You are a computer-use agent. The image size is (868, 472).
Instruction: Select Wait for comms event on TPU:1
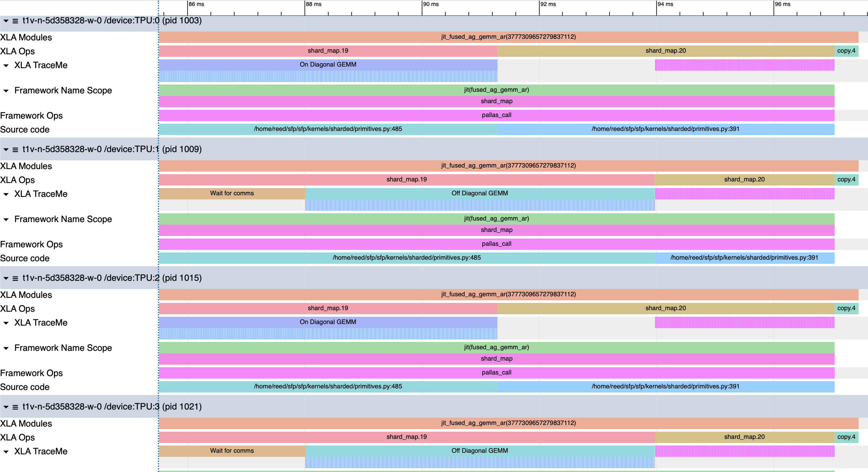click(x=232, y=193)
